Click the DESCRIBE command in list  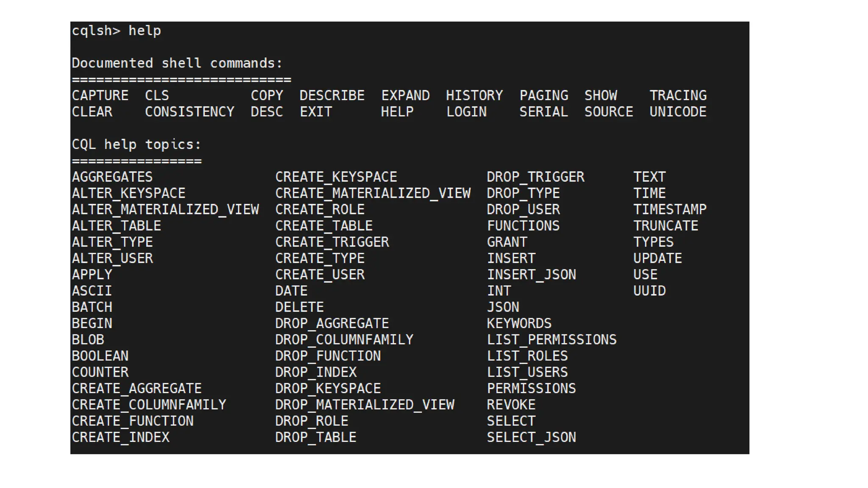[x=332, y=95]
